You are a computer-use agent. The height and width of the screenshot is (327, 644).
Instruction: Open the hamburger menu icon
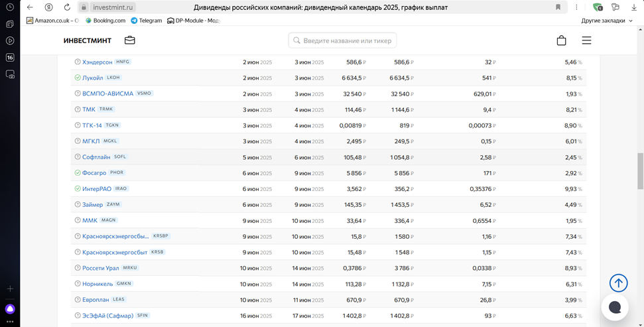tap(586, 40)
